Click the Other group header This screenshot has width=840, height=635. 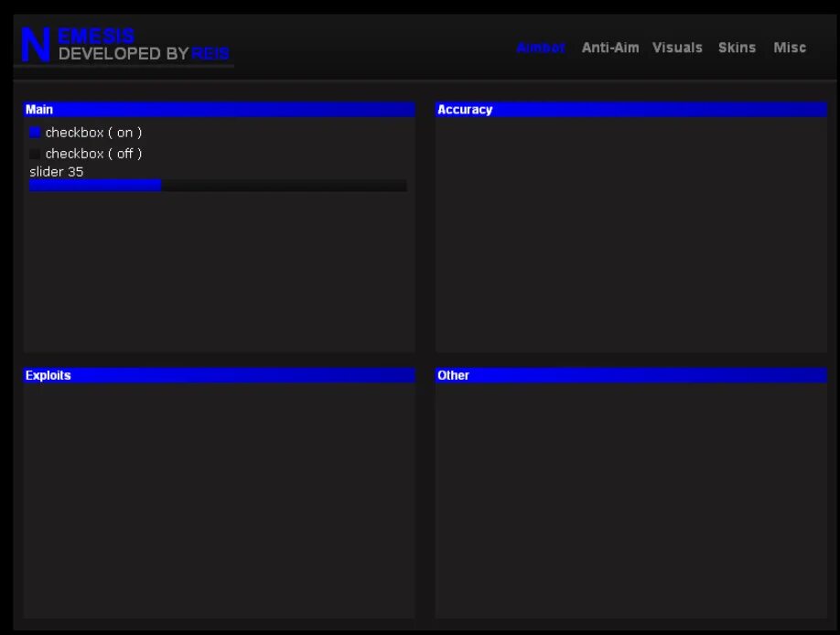(x=631, y=375)
